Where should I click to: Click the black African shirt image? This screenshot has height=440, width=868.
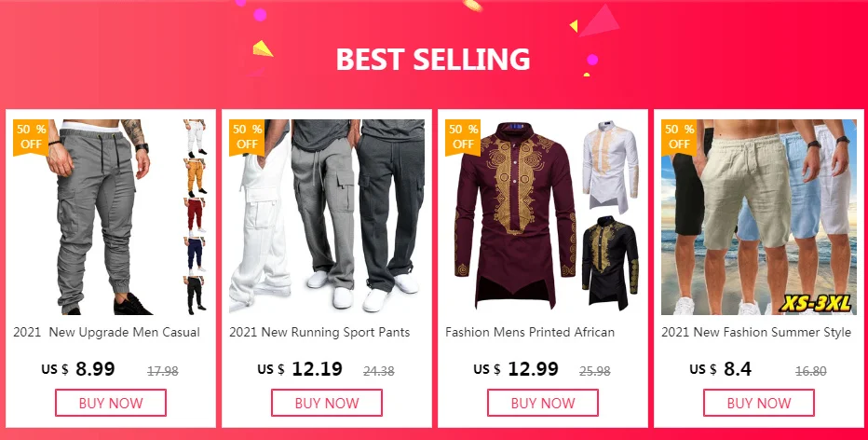610,263
